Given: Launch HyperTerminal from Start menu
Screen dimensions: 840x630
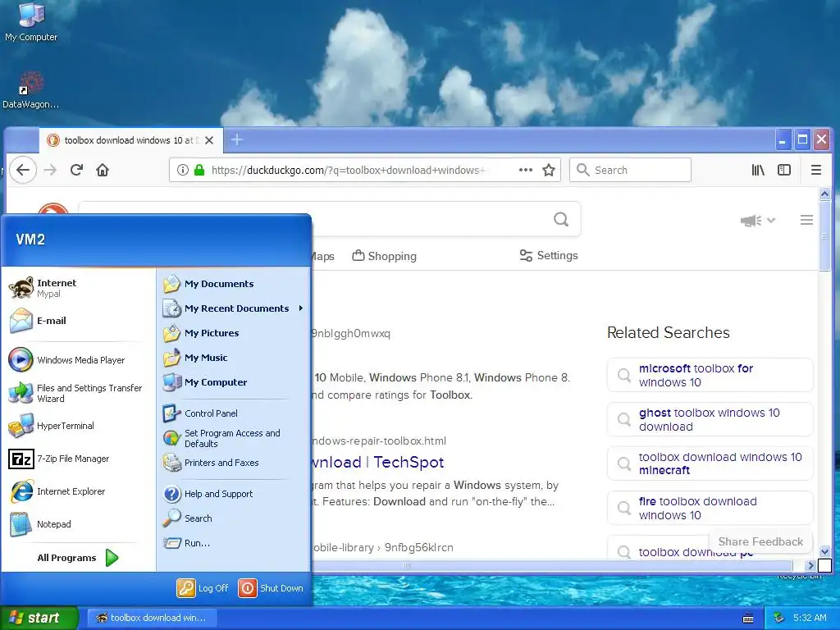Looking at the screenshot, I should pyautogui.click(x=78, y=426).
